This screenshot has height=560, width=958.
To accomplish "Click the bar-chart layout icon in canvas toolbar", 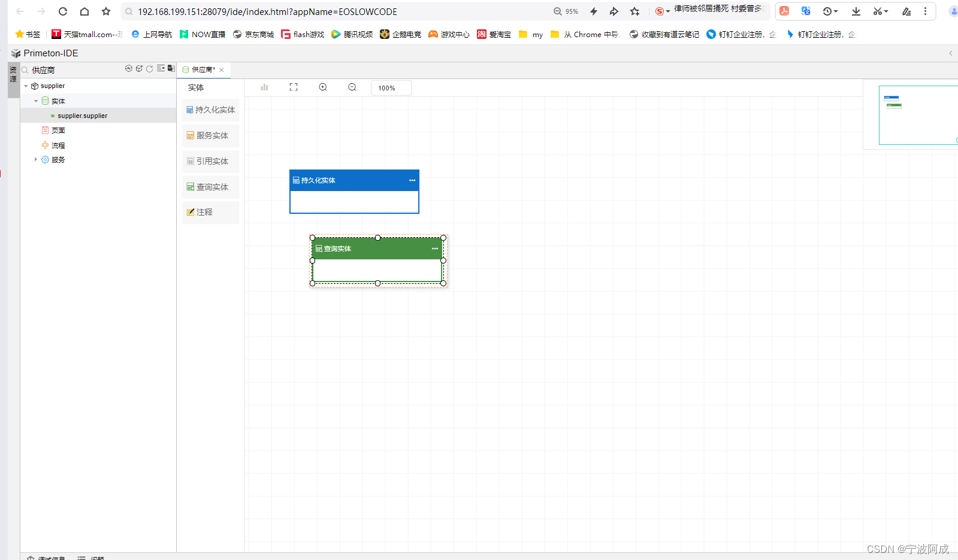I will point(264,87).
